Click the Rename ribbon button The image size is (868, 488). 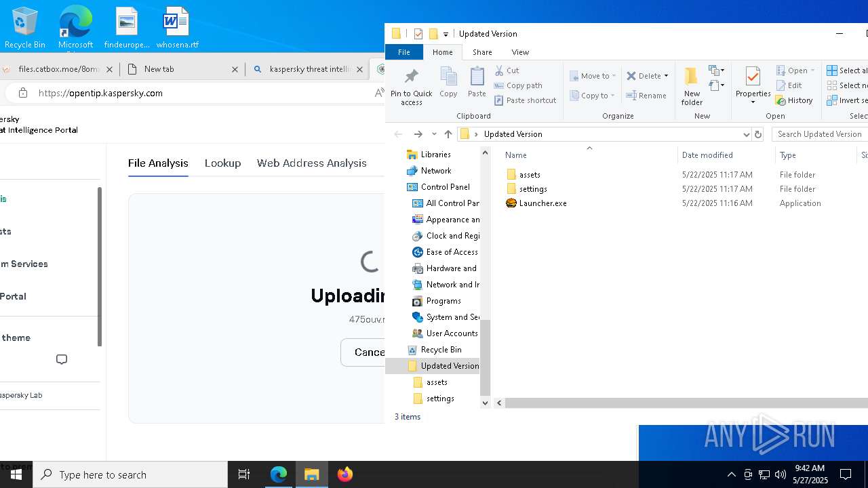pyautogui.click(x=646, y=96)
